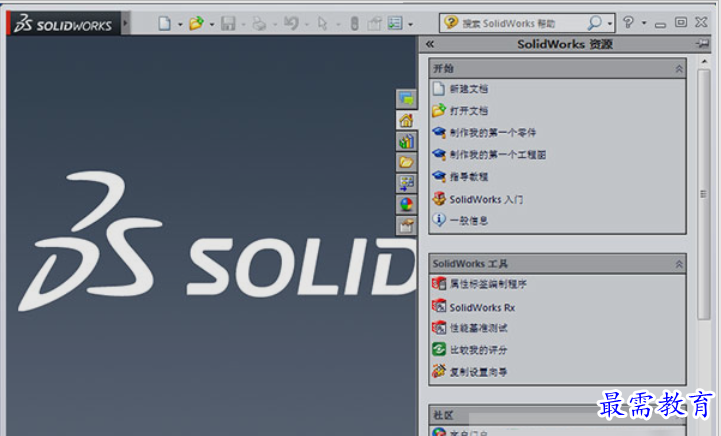This screenshot has width=721, height=436.
Task: Open the 制作我的第一个零件 tutorial
Action: click(x=492, y=133)
